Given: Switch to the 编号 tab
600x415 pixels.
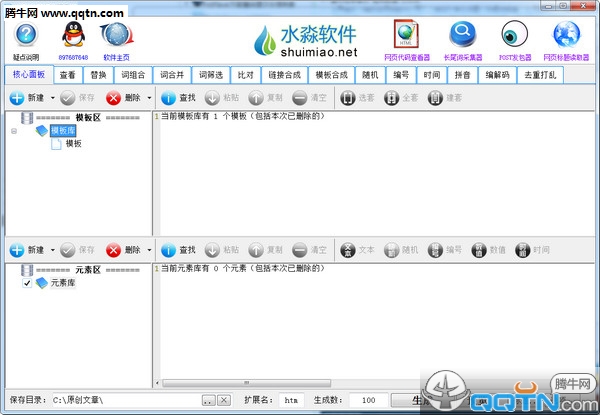Looking at the screenshot, I should click(401, 75).
